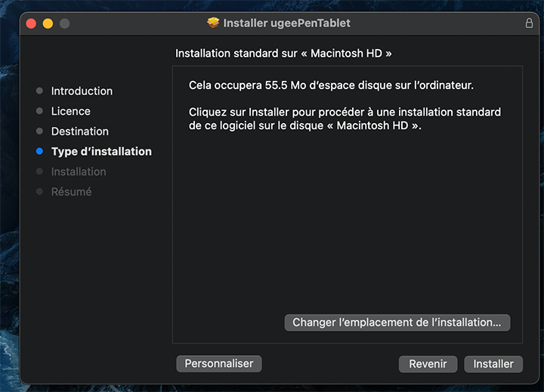The image size is (544, 392).
Task: Click the bullet next to Introduction
Action: pyautogui.click(x=39, y=91)
